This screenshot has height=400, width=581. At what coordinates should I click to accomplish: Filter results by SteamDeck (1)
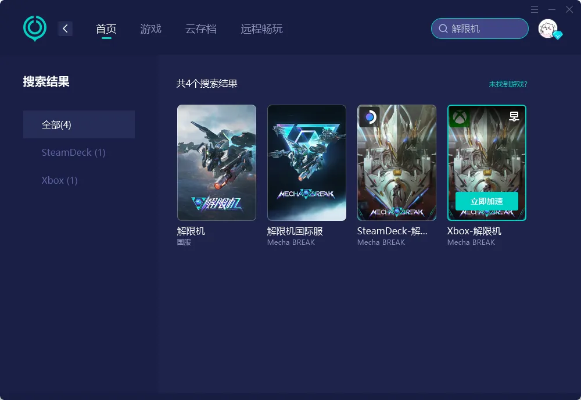click(x=73, y=153)
